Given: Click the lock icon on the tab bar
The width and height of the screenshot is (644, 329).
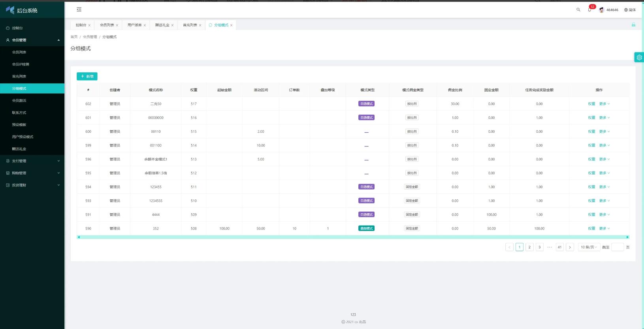Looking at the screenshot, I should pyautogui.click(x=633, y=25).
